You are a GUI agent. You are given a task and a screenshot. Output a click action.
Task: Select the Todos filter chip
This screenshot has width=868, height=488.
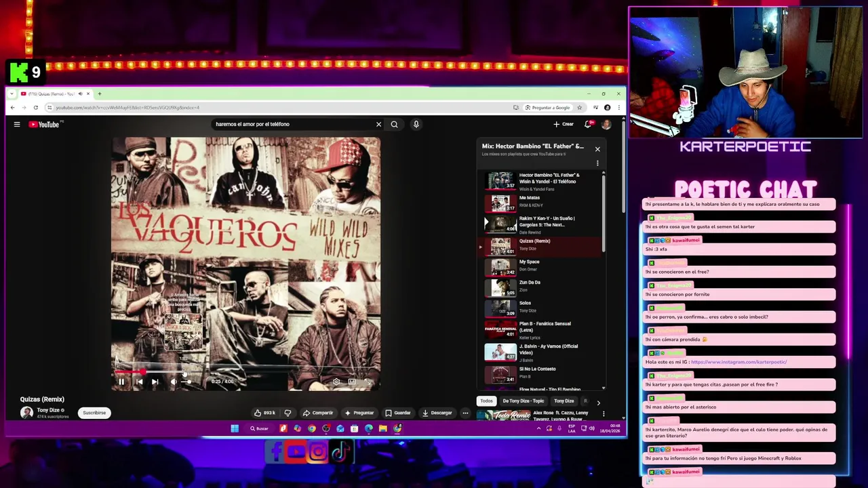486,401
